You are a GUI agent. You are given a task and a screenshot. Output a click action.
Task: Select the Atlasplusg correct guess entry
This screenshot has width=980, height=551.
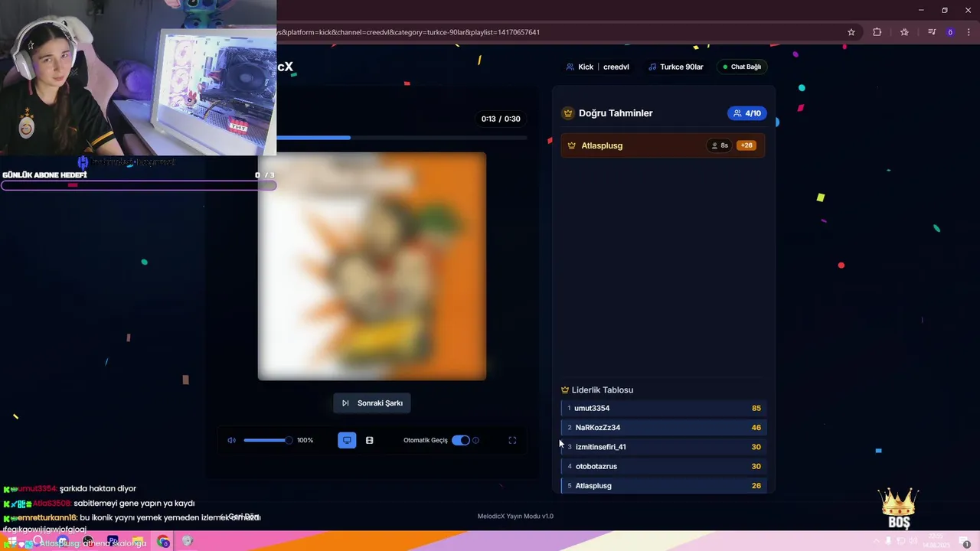[x=663, y=145]
